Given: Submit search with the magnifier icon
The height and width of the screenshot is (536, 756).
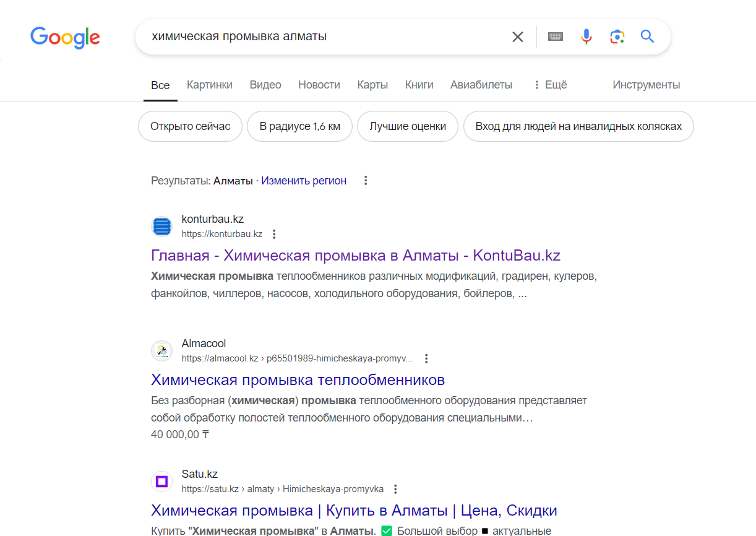Looking at the screenshot, I should tap(647, 37).
